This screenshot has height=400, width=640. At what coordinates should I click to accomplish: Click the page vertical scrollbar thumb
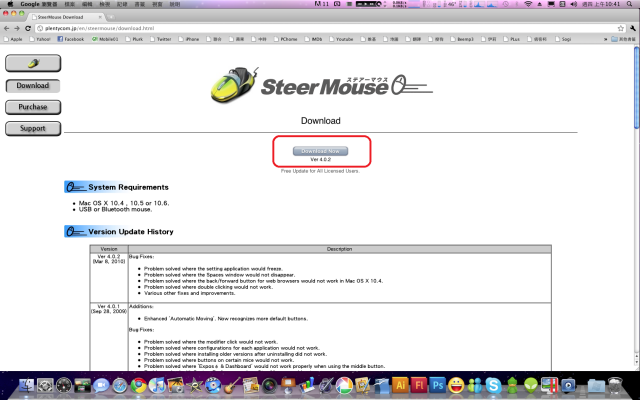point(636,88)
